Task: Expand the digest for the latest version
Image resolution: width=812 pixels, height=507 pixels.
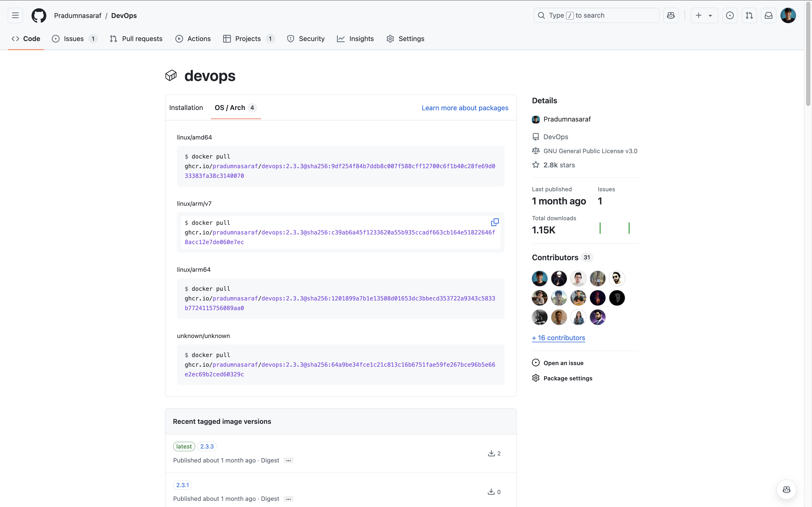Action: pos(288,460)
